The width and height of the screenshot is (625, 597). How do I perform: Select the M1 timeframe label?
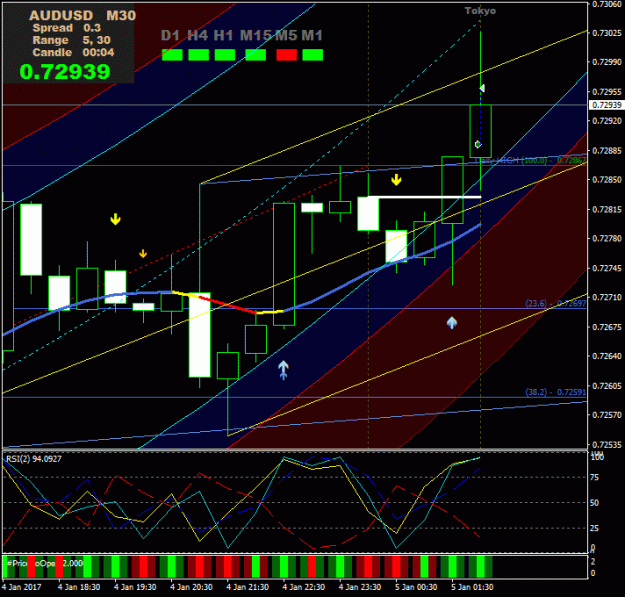(312, 36)
